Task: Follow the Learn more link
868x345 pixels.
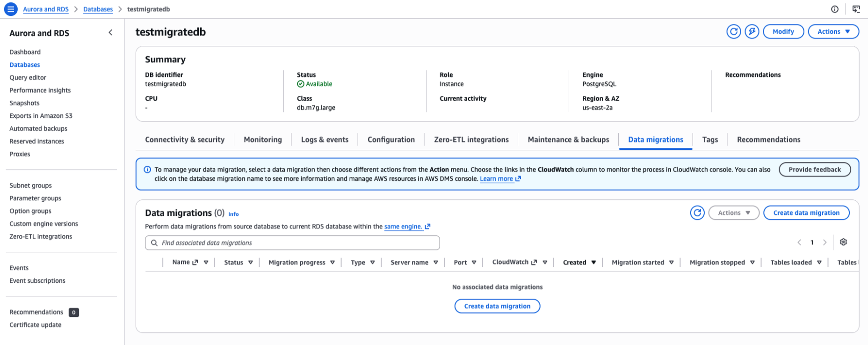Action: click(x=496, y=179)
